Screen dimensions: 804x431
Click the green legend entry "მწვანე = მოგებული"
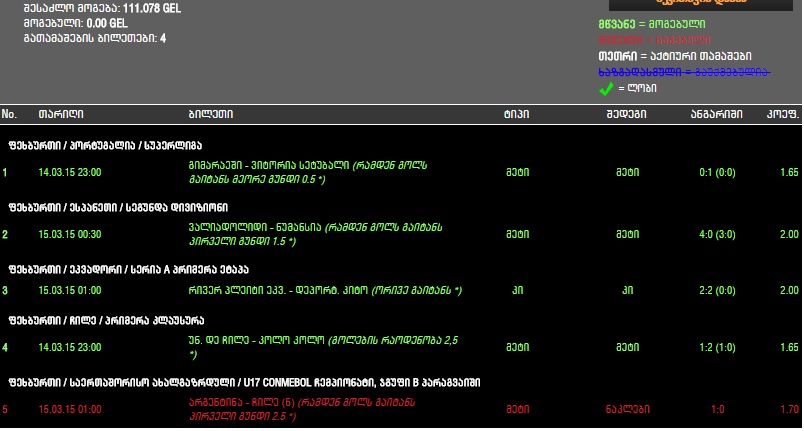pyautogui.click(x=652, y=24)
